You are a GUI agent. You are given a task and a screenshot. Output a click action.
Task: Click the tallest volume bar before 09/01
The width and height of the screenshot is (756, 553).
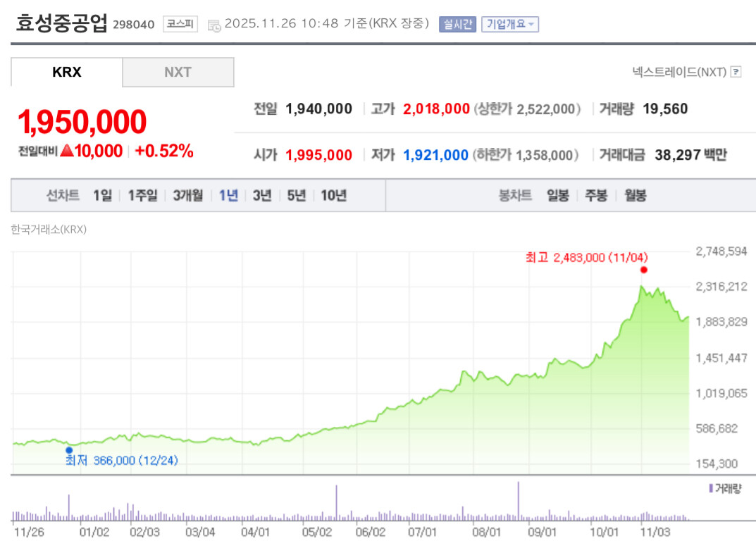tap(519, 501)
